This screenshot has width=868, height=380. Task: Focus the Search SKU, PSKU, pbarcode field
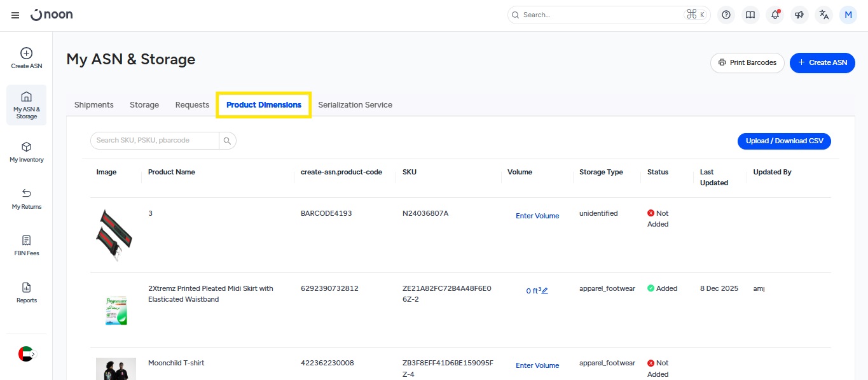pos(155,141)
